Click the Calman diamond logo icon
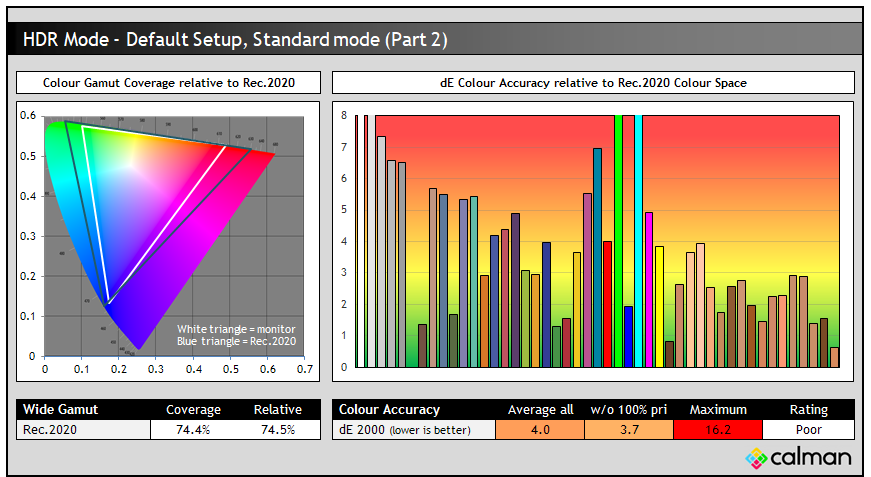 (755, 459)
